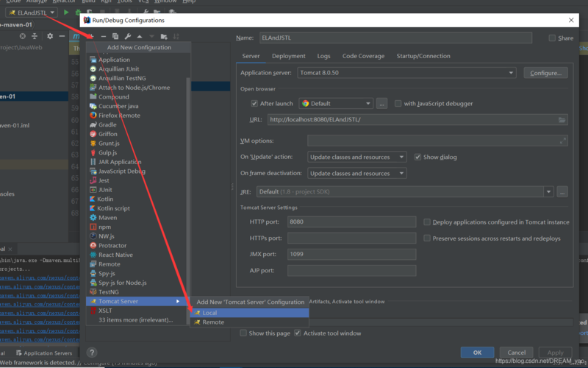The width and height of the screenshot is (588, 368).
Task: Enable Preserve sessions across restarts and redeploys
Action: 427,238
